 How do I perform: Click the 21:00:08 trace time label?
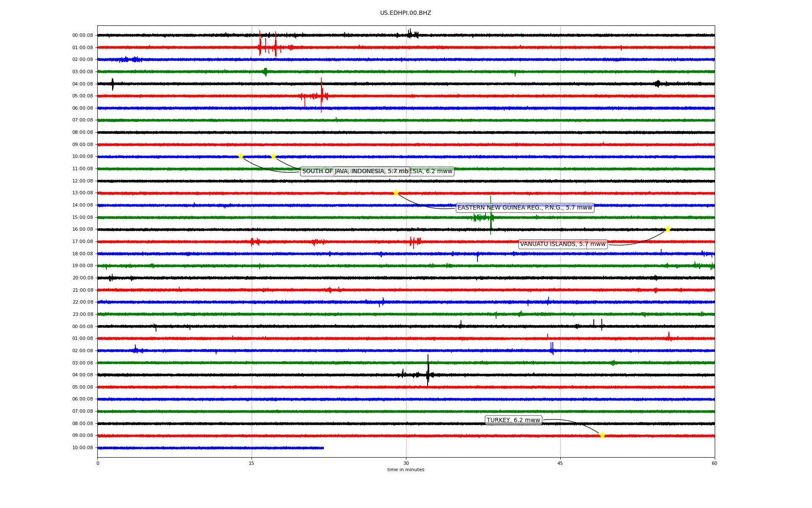click(82, 290)
